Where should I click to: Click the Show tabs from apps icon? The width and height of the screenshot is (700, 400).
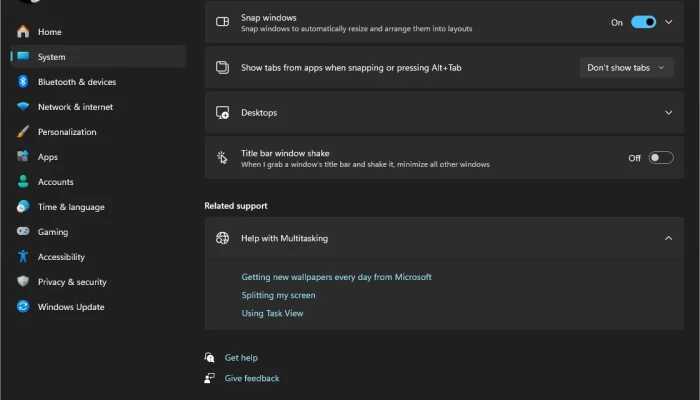tap(222, 67)
